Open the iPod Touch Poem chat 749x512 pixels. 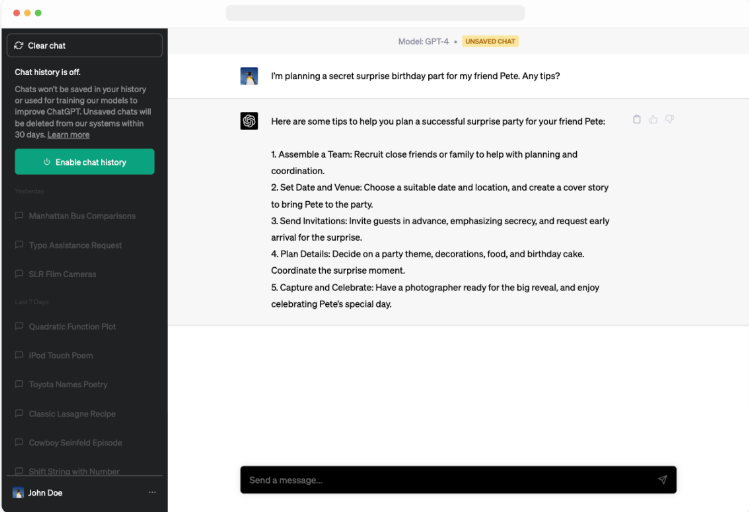[61, 355]
